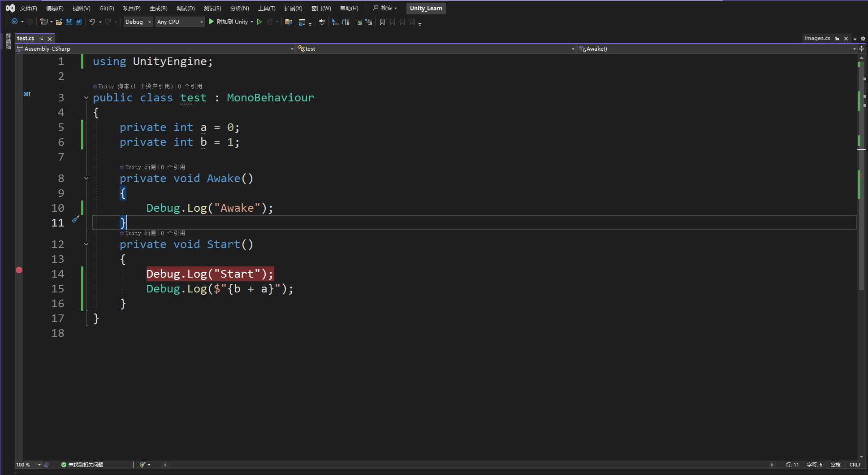Open the Any CPU platform dropdown
The image size is (868, 475).
[179, 22]
